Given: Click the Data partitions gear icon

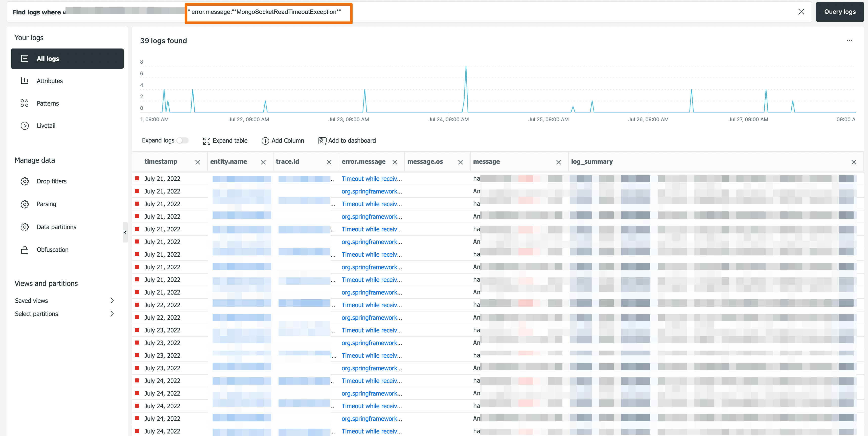Looking at the screenshot, I should tap(25, 227).
